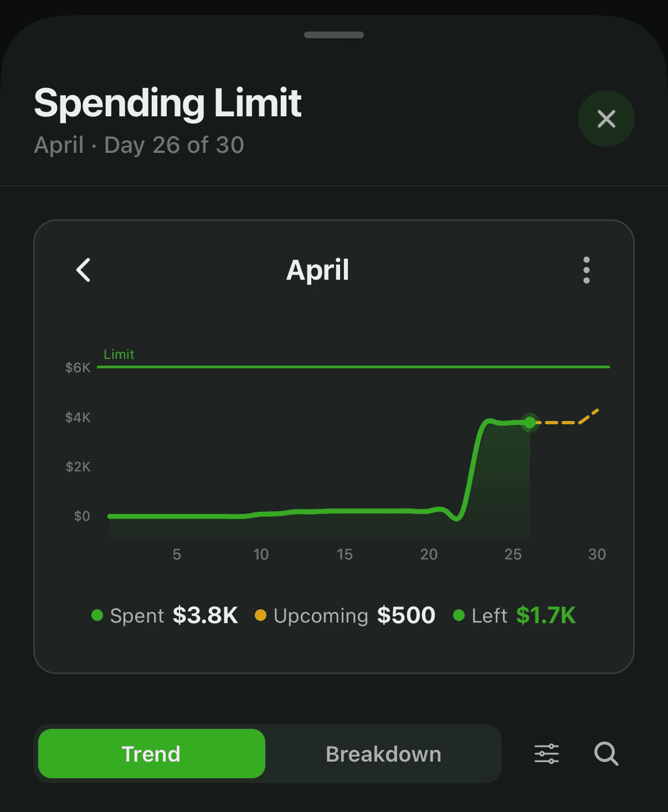Tap the April Day 26 of 30 subtitle
Screen dimensions: 668x812
(139, 145)
